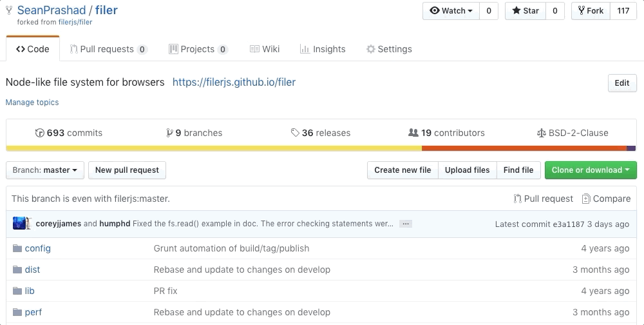Open the Wiki tab
This screenshot has height=325, width=644.
[x=265, y=49]
